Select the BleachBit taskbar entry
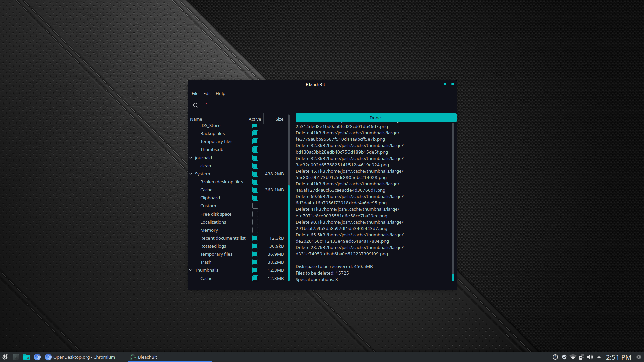 pos(170,357)
